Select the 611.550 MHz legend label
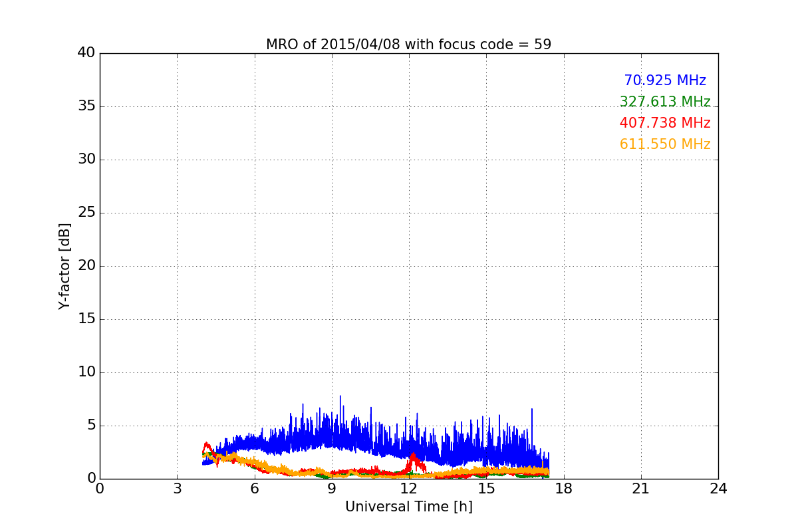The width and height of the screenshot is (798, 532). coord(665,144)
